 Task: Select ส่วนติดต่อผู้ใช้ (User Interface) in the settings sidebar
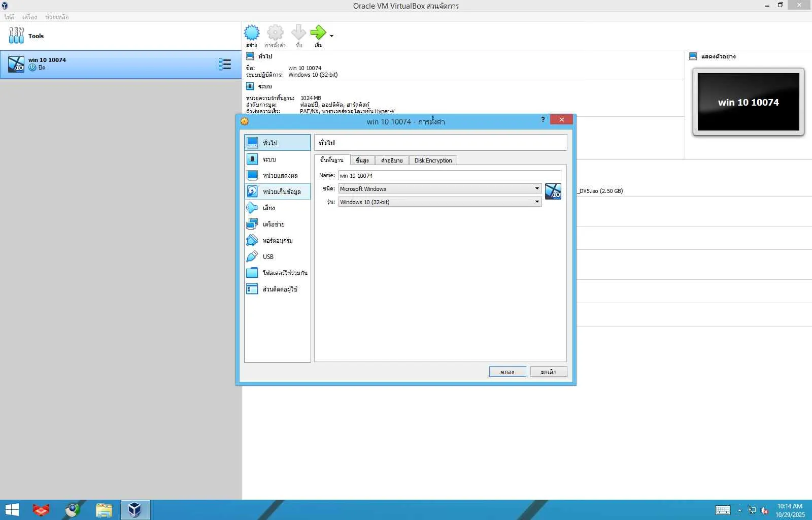(278, 289)
